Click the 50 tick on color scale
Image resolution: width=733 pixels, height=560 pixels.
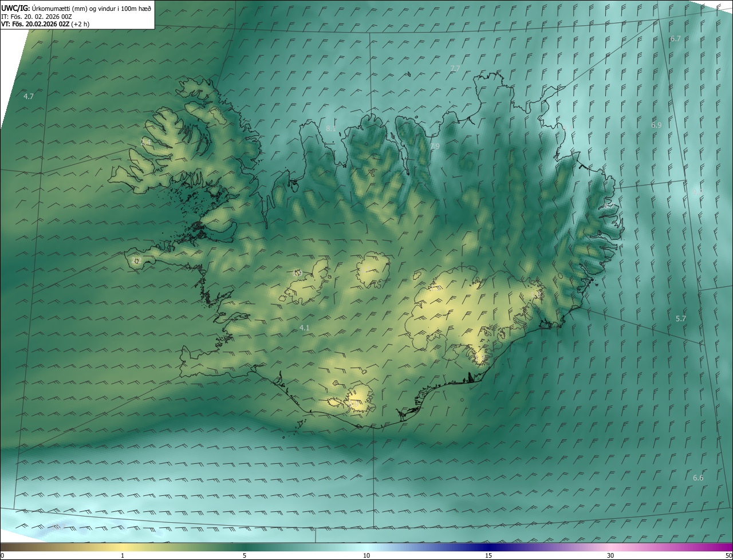click(x=728, y=555)
